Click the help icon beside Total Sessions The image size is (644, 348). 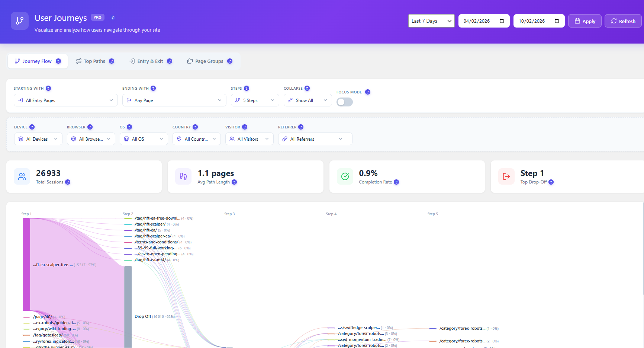coord(68,182)
